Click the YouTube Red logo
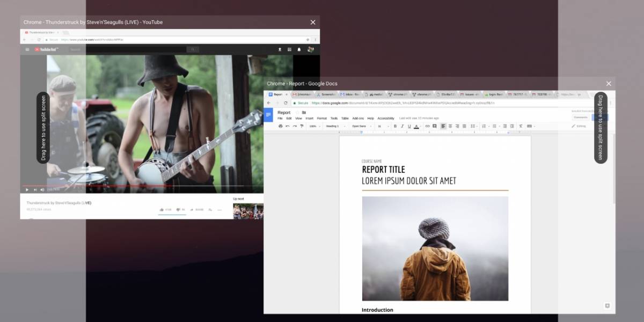The image size is (644, 322). (x=46, y=49)
